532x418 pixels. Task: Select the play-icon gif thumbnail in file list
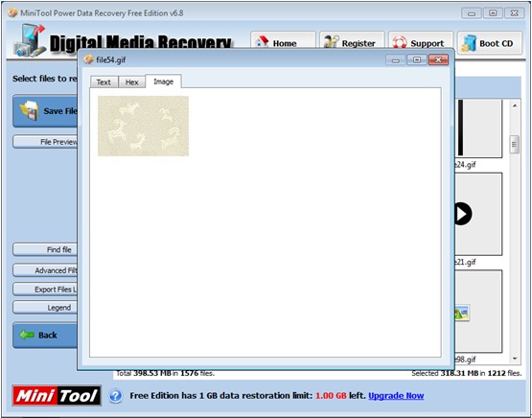coord(478,214)
